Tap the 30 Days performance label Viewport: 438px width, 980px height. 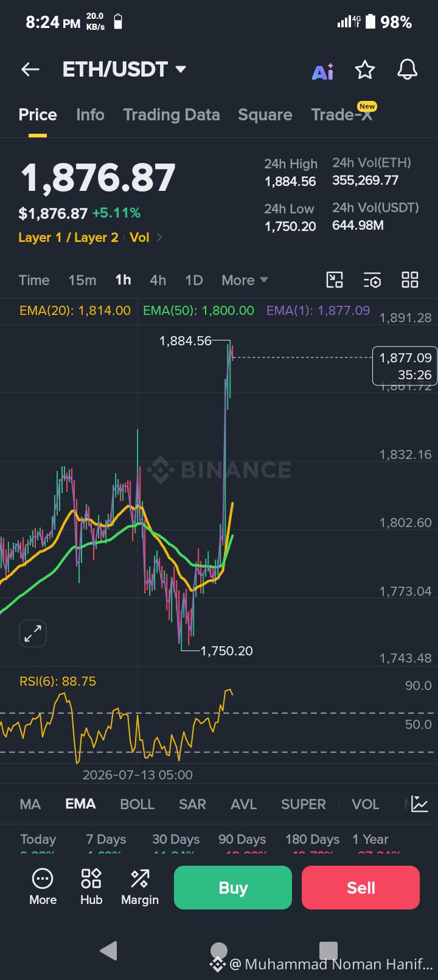pyautogui.click(x=176, y=840)
